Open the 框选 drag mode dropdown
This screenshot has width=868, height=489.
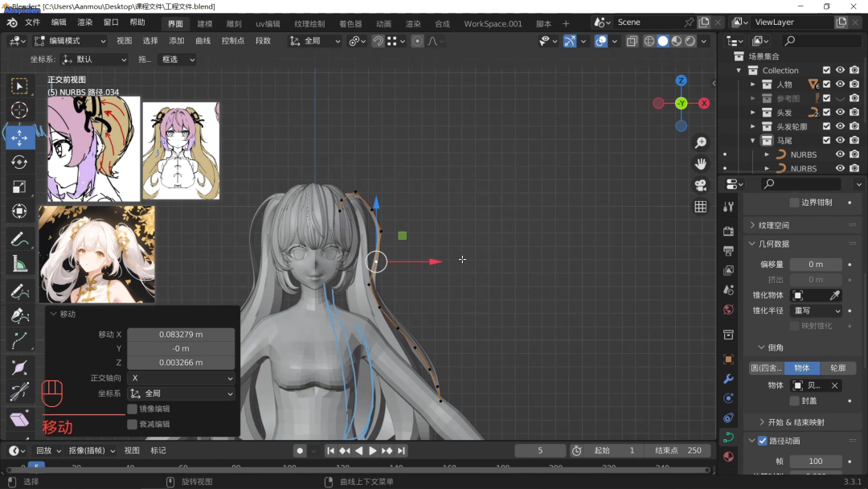point(177,60)
